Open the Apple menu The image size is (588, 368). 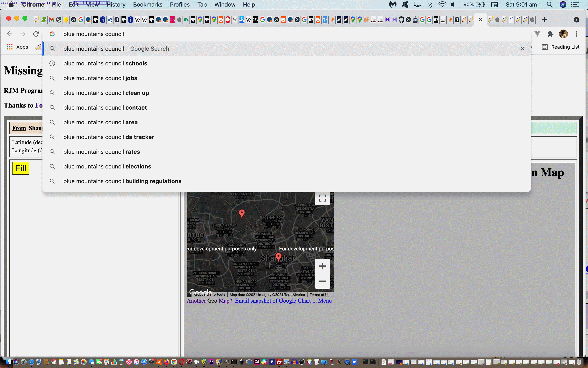(x=11, y=5)
